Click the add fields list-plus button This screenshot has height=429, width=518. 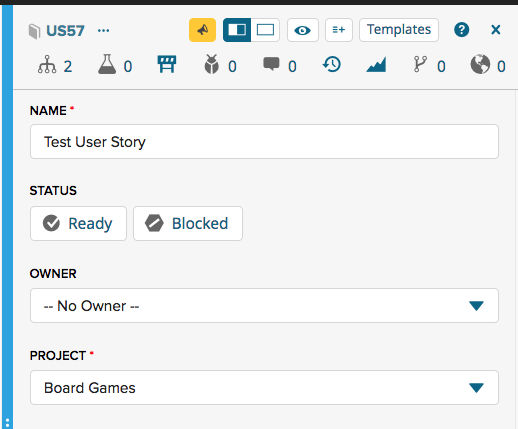point(339,30)
